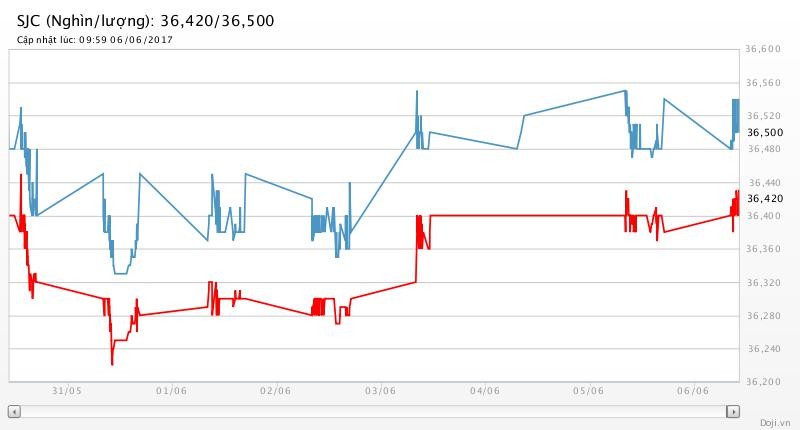Click the scrollbar right arrow button
The image size is (800, 430).
click(733, 411)
